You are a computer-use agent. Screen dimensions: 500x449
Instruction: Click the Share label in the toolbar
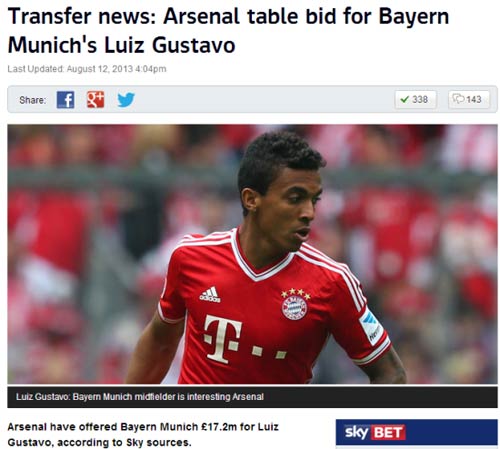(32, 100)
